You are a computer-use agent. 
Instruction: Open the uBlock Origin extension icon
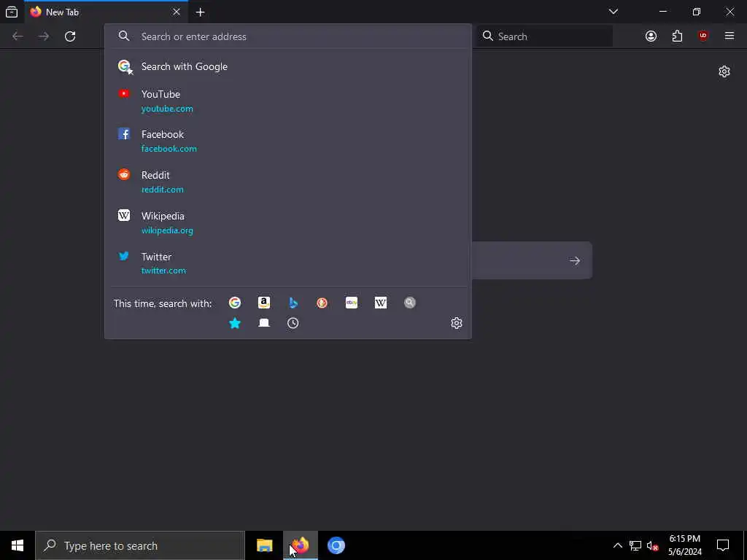tap(703, 36)
